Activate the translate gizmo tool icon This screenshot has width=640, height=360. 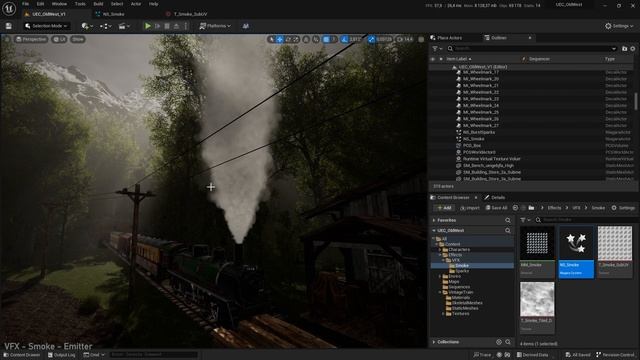point(280,39)
